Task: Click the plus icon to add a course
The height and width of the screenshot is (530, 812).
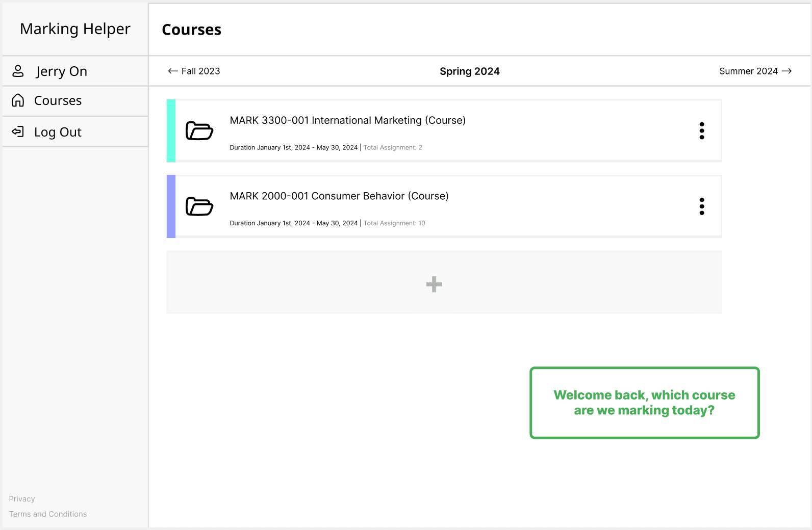Action: (434, 284)
